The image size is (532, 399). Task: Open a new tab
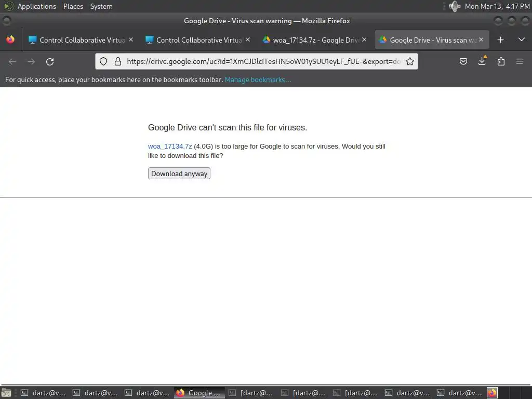point(500,40)
